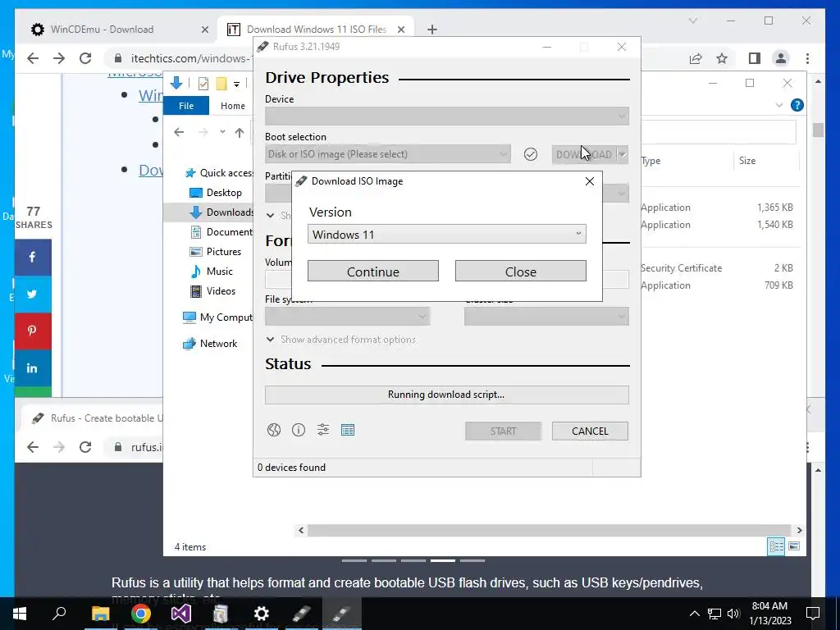
Task: Open Explorer Home ribbon tab
Action: pos(232,106)
